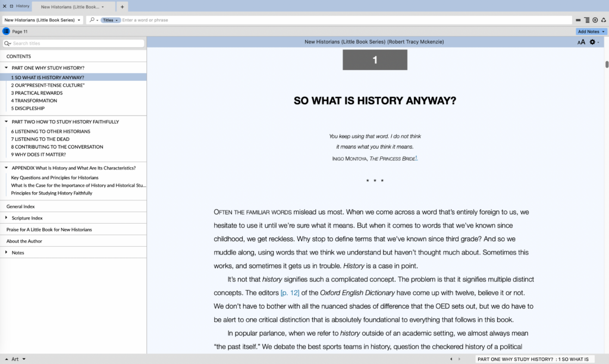Open the Titles search-type dropdown
Screen dimensions: 609x364
coord(107,20)
